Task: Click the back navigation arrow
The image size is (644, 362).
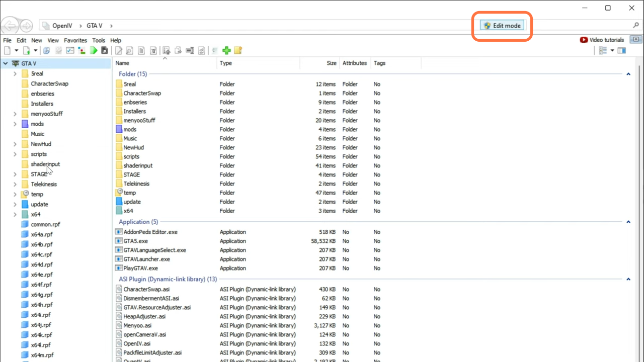Action: (x=10, y=26)
